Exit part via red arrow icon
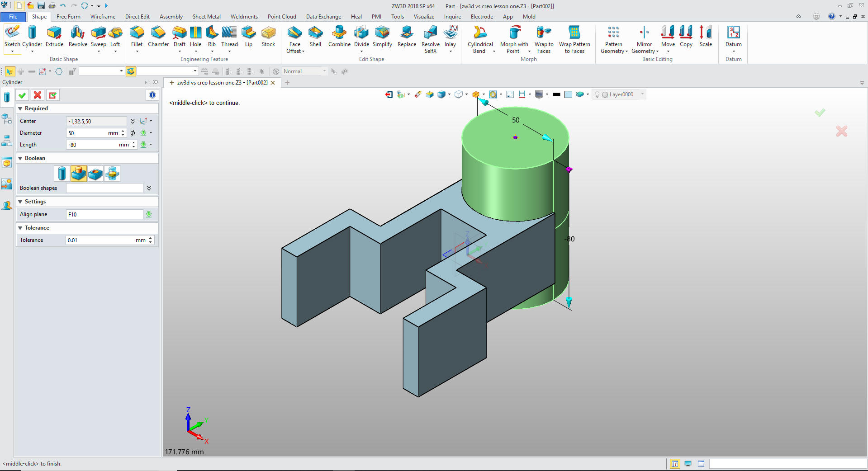Viewport: 868px width, 471px height. click(389, 94)
